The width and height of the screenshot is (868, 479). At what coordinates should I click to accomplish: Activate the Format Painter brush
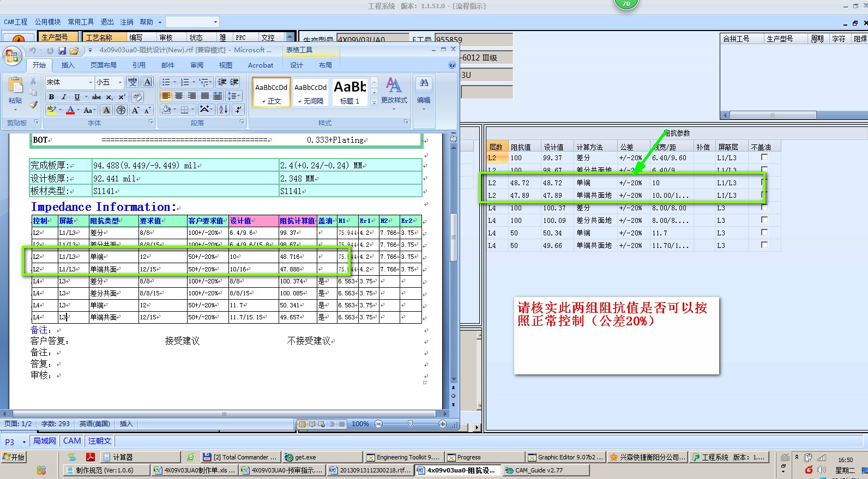33,104
